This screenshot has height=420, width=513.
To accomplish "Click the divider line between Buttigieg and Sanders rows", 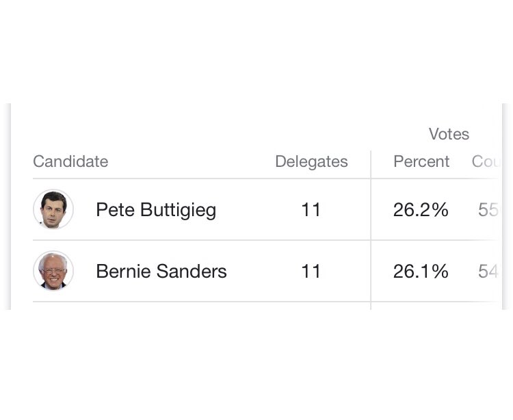I will click(205, 240).
